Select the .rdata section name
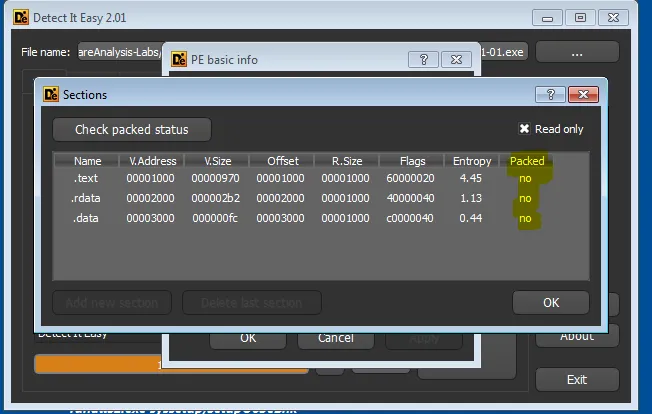This screenshot has height=414, width=652. point(86,198)
